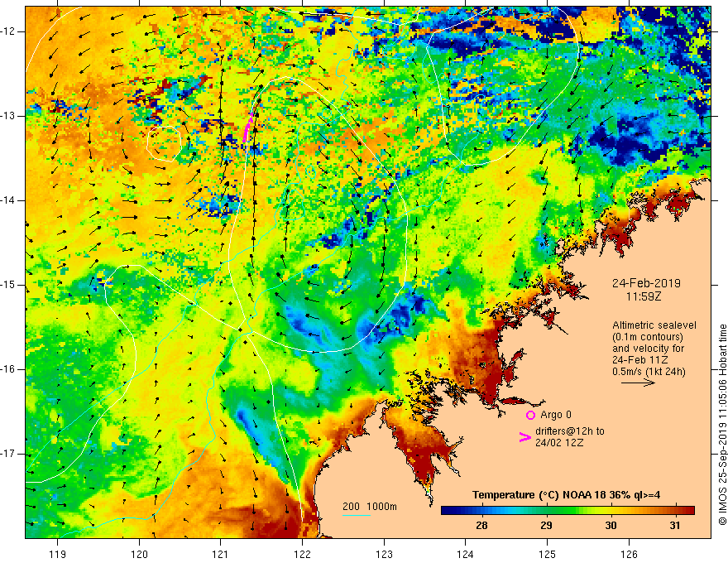The width and height of the screenshot is (728, 563).
Task: Click the magenta drifter track on the map
Action: click(247, 128)
